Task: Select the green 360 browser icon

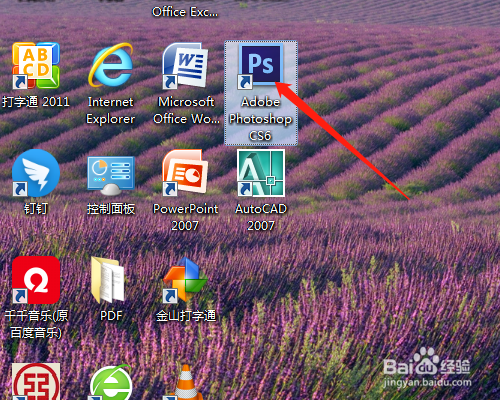Action: (111, 383)
